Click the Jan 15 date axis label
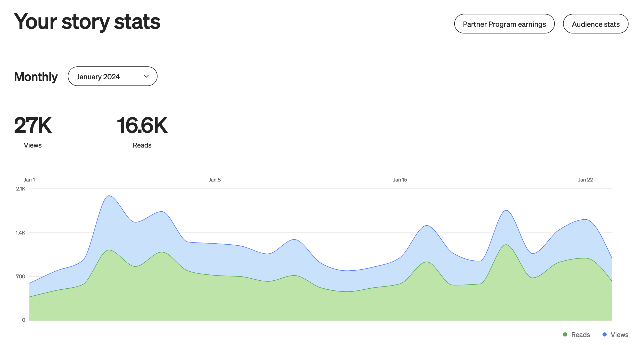The image size is (644, 345). click(400, 180)
